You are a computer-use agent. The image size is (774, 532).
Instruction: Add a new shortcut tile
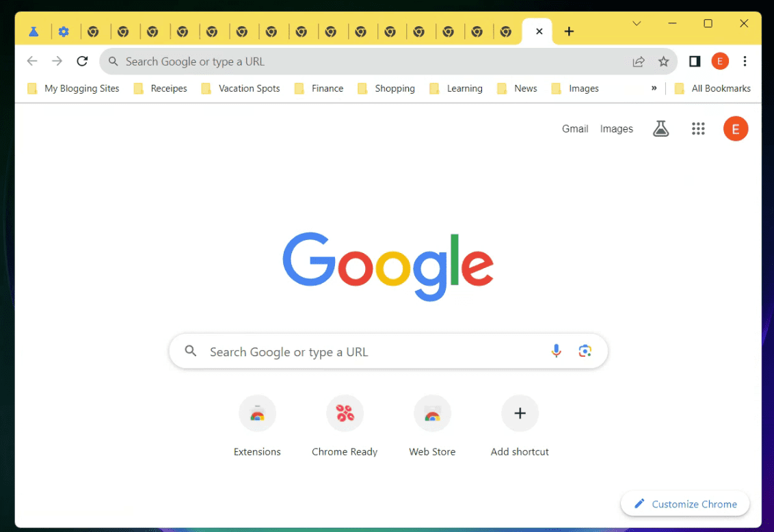[520, 427]
